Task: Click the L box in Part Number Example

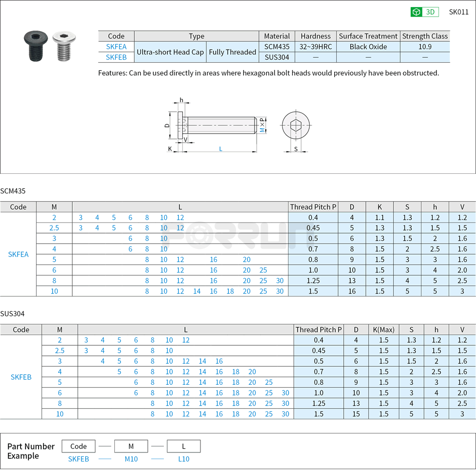Action: coord(184,446)
